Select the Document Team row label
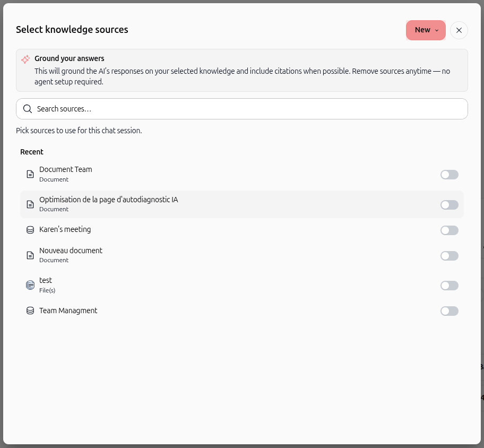Viewport: 484px width, 448px height. tap(65, 169)
